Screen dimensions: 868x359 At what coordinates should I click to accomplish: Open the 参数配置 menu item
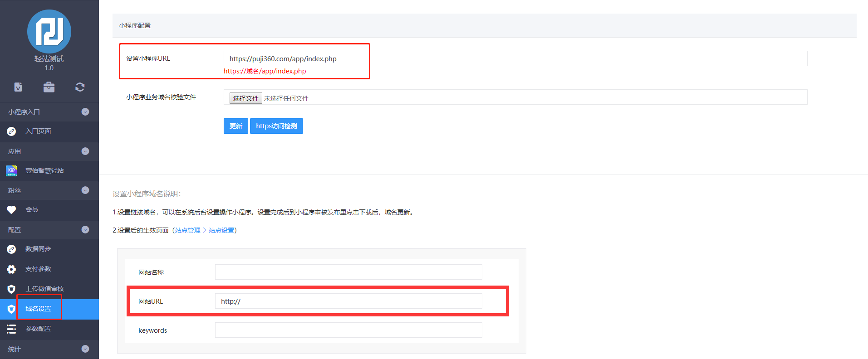pyautogui.click(x=49, y=329)
